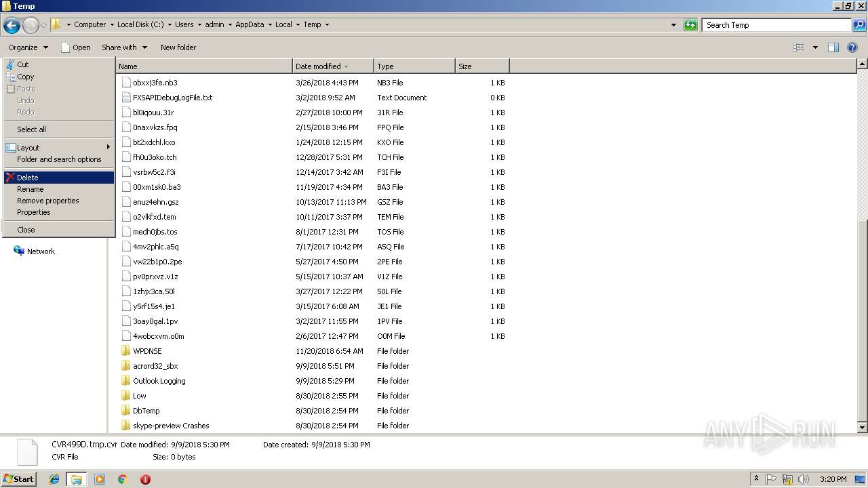Open Properties from the menu
This screenshot has width=868, height=488.
pyautogui.click(x=58, y=212)
